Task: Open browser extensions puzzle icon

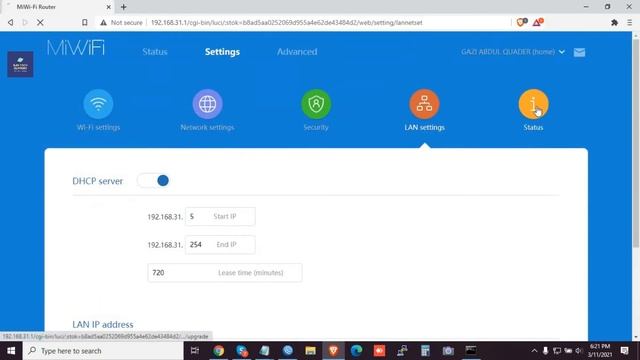Action: pyautogui.click(x=614, y=23)
